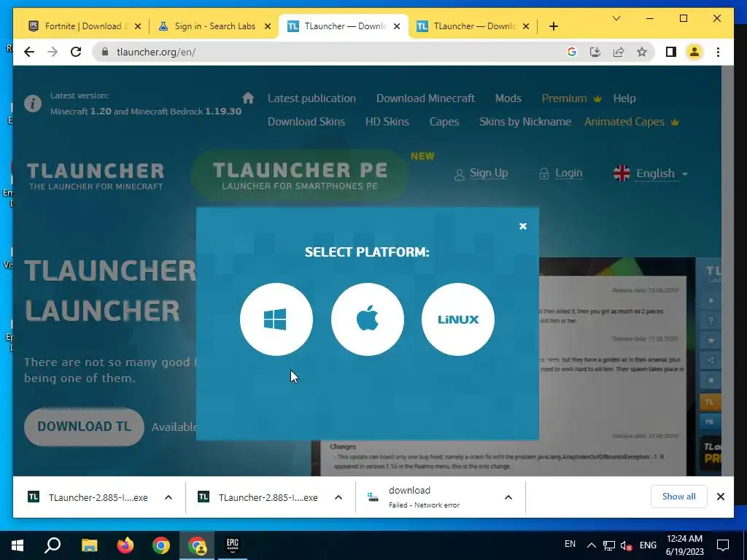Click the Google icon in address bar

click(572, 52)
